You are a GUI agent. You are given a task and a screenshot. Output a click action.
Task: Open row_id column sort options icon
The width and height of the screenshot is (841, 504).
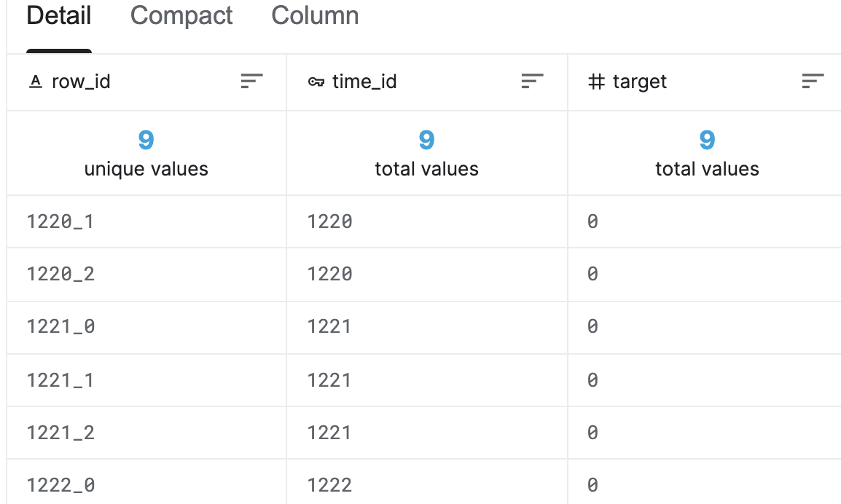(251, 82)
